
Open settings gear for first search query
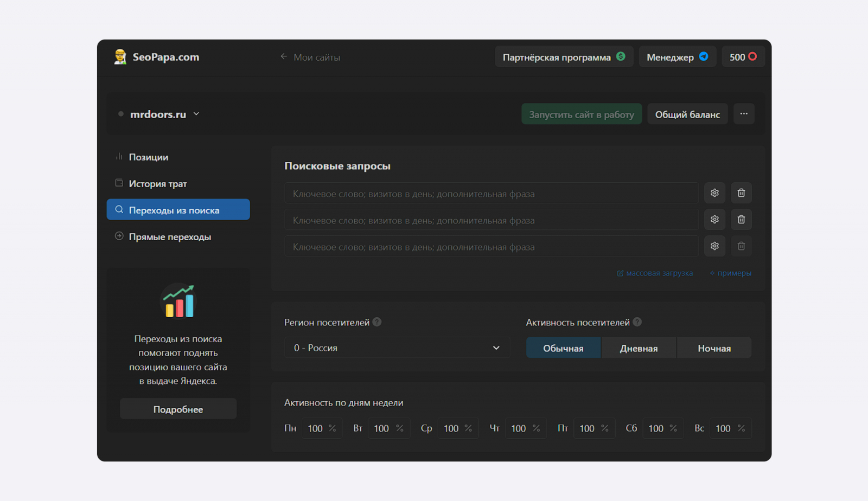[714, 193]
